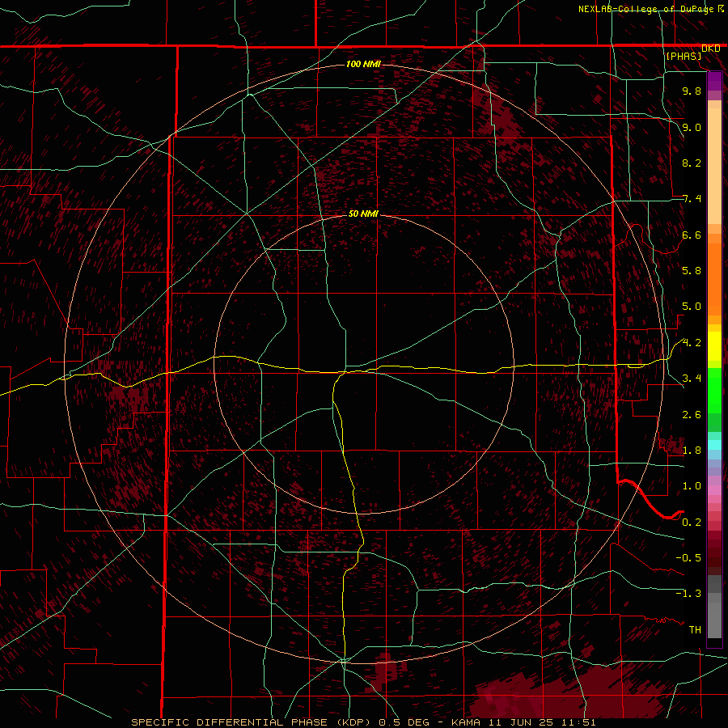Click the 1.0 legend value
This screenshot has width=728, height=728.
coord(692,486)
